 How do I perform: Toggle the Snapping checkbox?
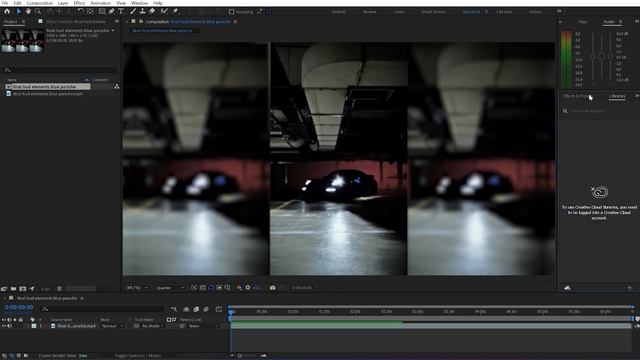click(231, 11)
